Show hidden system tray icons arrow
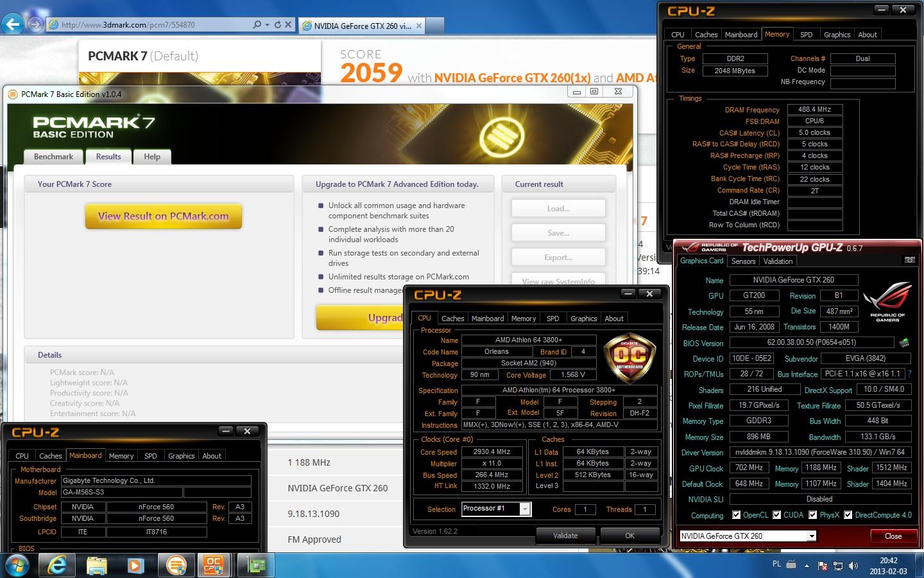Viewport: 924px width, 578px height. [807, 566]
